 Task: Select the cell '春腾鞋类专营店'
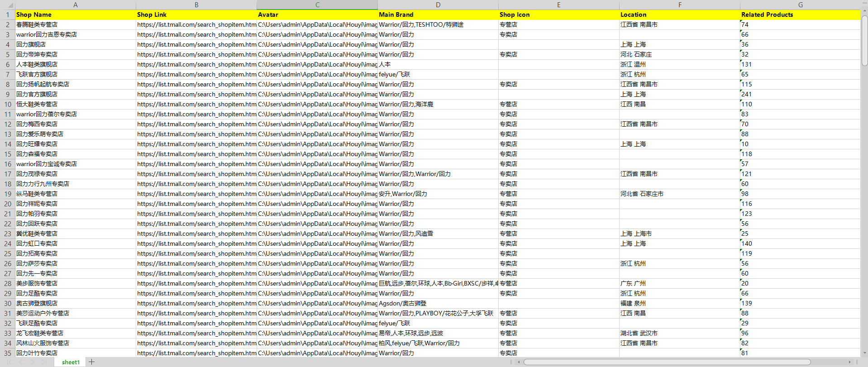point(76,24)
